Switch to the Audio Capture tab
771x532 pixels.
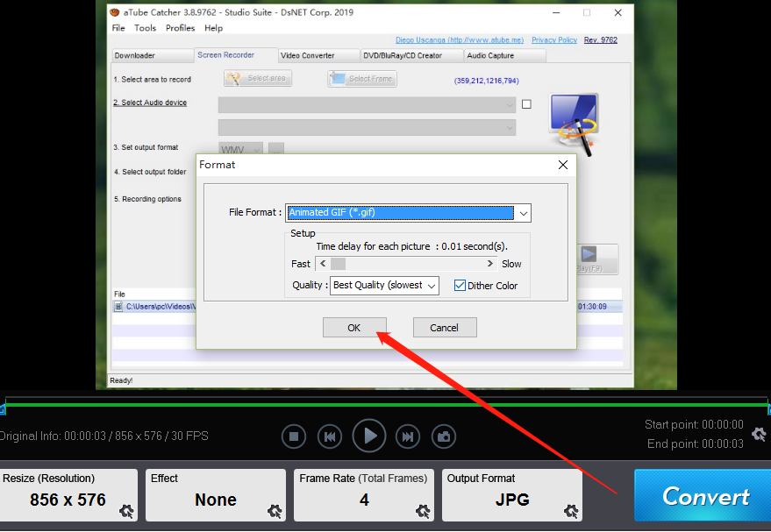tap(505, 55)
